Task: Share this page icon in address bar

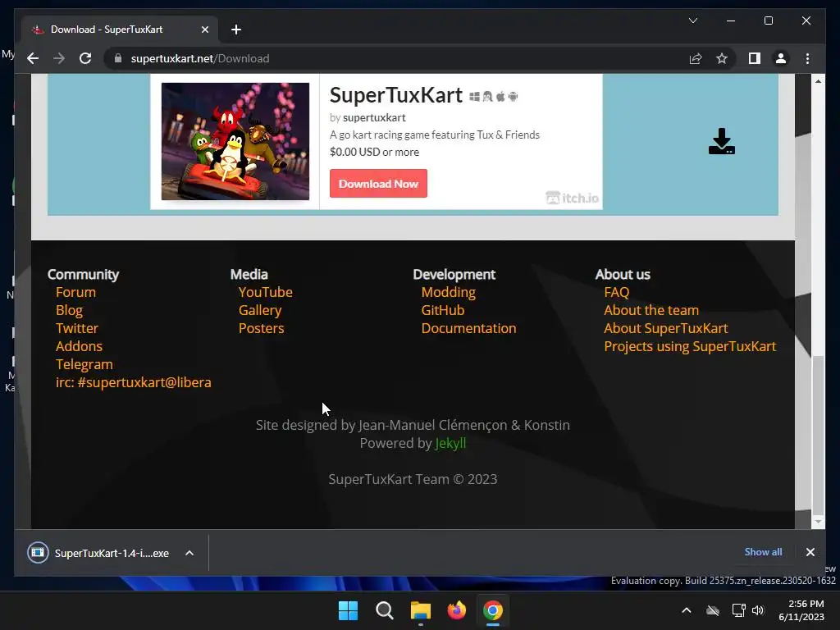Action: (x=696, y=58)
